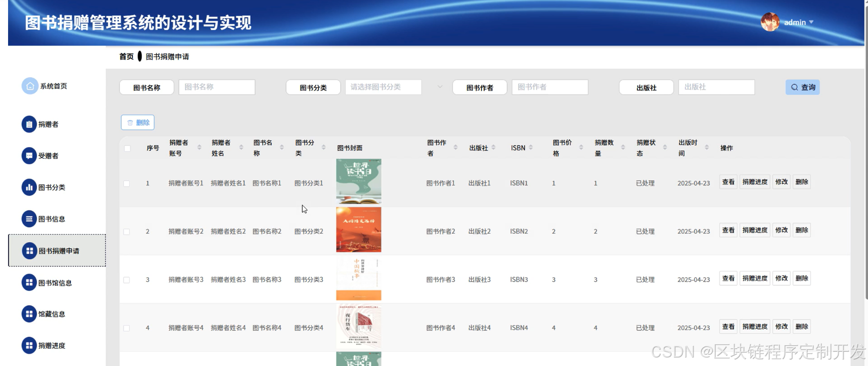This screenshot has height=366, width=868.
Task: Click 捐赠进度 for row 图书名称3
Action: coord(755,278)
